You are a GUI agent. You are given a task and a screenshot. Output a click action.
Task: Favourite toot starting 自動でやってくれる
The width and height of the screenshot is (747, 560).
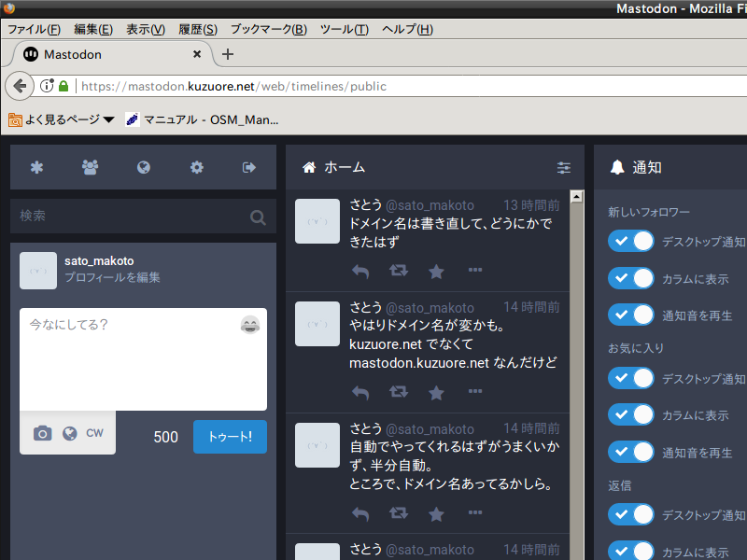point(436,513)
